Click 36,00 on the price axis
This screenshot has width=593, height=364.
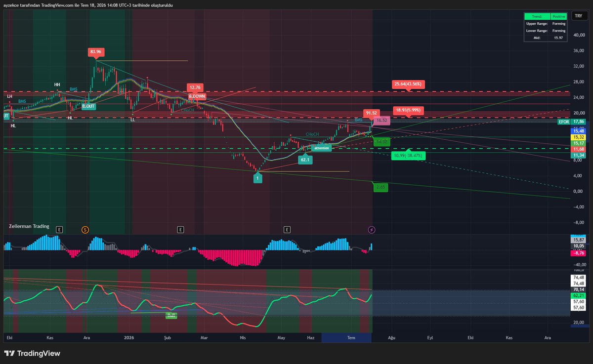(579, 50)
